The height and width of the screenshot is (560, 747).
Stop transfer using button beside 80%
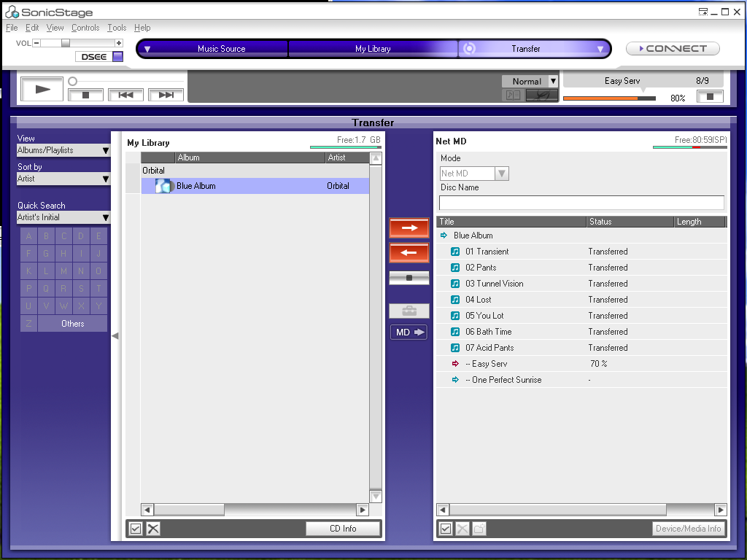[x=710, y=97]
